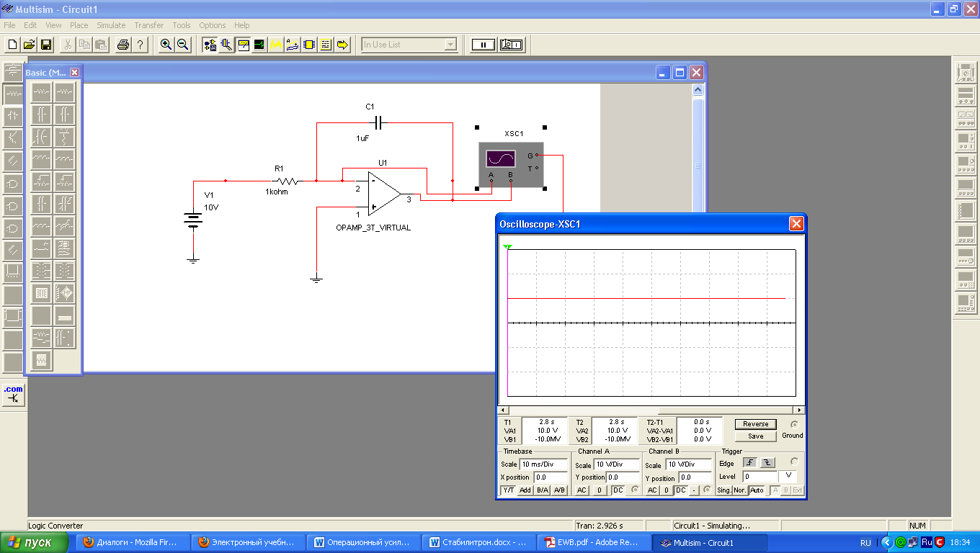Open the File menu
Image resolution: width=980 pixels, height=553 pixels.
click(x=9, y=25)
